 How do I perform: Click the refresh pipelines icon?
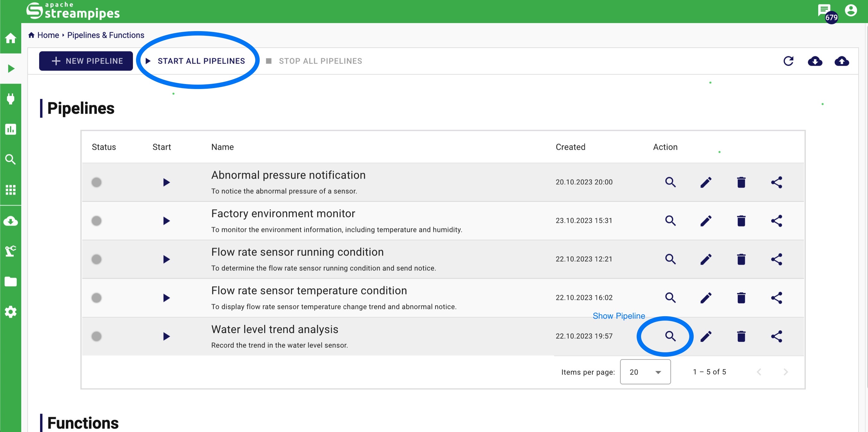tap(788, 61)
